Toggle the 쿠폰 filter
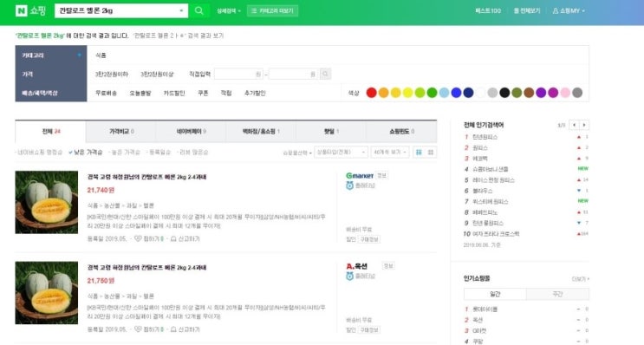The width and height of the screenshot is (644, 345). tap(203, 94)
